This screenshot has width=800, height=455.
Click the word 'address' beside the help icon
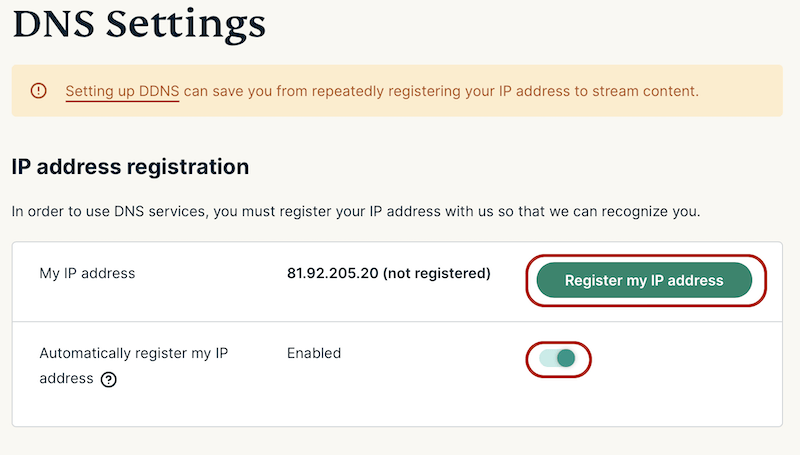click(x=66, y=378)
